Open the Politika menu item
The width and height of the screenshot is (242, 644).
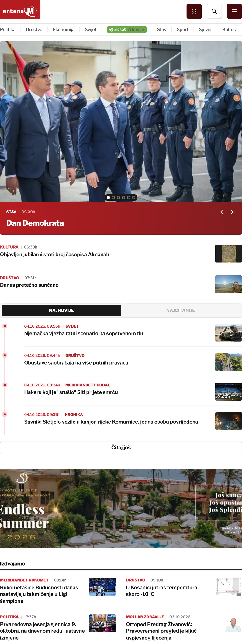pyautogui.click(x=8, y=29)
